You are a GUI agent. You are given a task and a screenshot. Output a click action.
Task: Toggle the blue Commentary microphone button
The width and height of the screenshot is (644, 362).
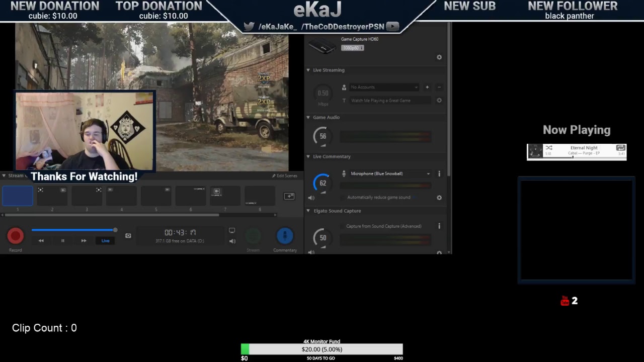point(285,236)
